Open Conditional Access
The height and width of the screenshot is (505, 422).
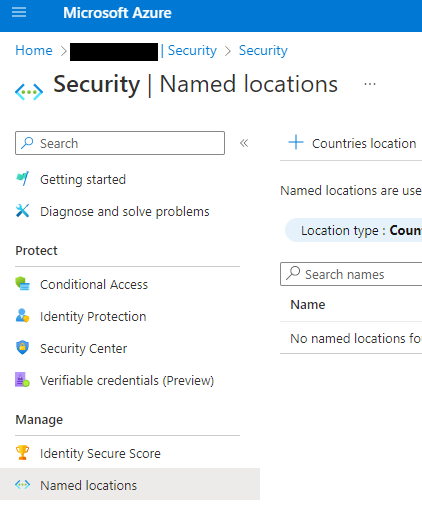pos(94,284)
